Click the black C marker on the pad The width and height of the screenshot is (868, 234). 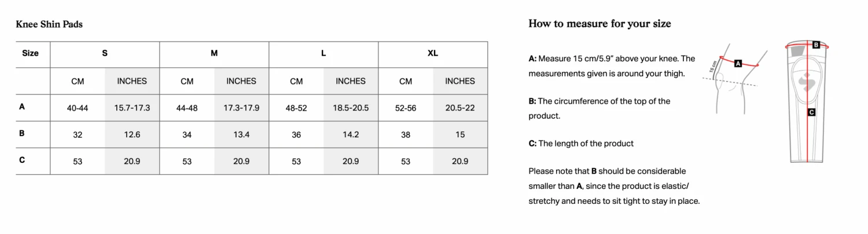click(x=811, y=112)
